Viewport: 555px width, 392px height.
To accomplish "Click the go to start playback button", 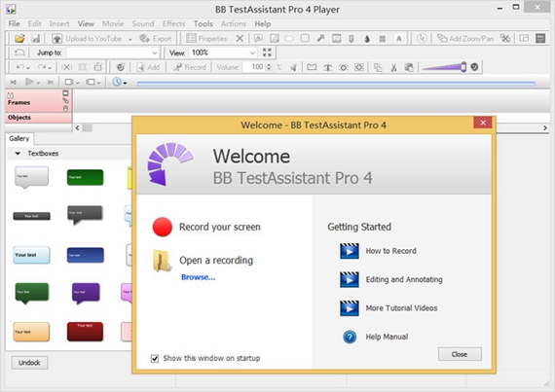I will (13, 82).
